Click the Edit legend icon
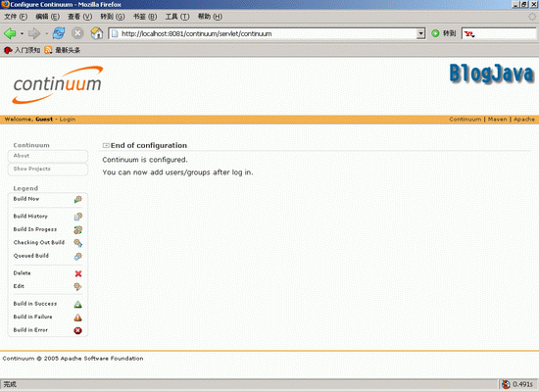The width and height of the screenshot is (539, 392). 78,286
